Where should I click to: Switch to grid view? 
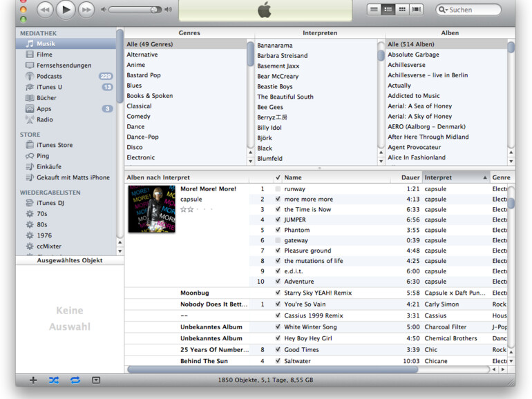[402, 10]
